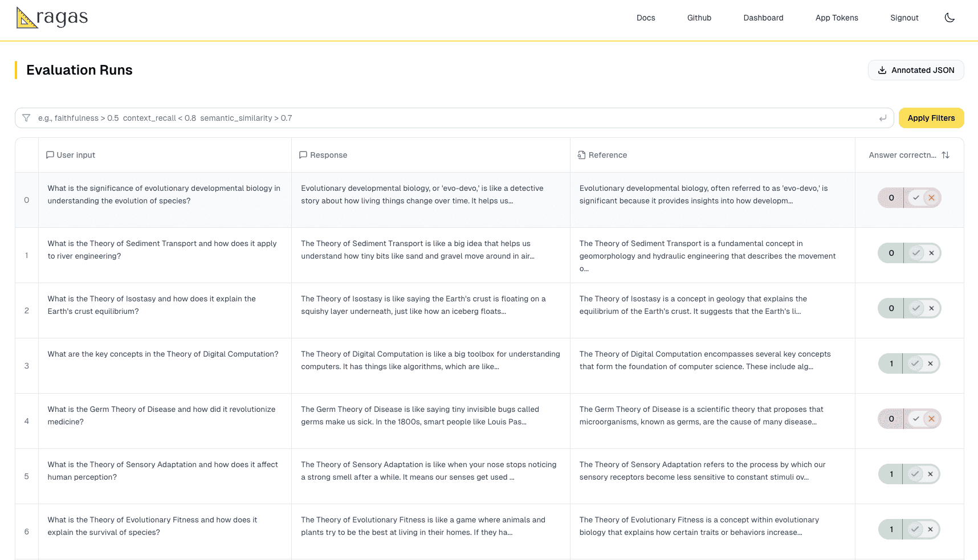Reject score X for Isostasy row

tap(931, 308)
